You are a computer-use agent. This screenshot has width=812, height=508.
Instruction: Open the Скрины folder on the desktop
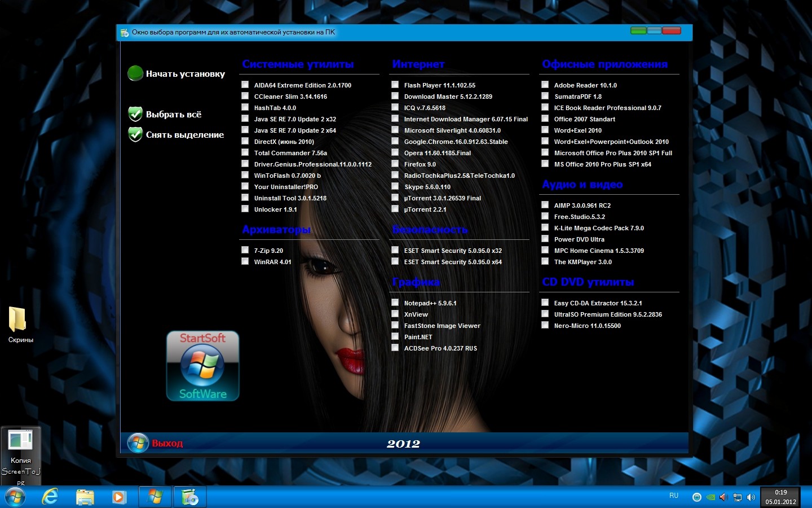pyautogui.click(x=20, y=325)
